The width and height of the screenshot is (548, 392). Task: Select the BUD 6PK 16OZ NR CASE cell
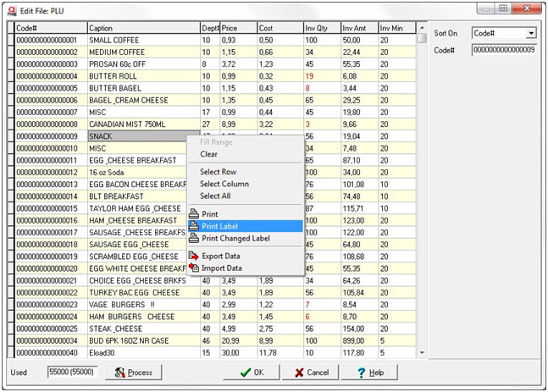[x=144, y=340]
